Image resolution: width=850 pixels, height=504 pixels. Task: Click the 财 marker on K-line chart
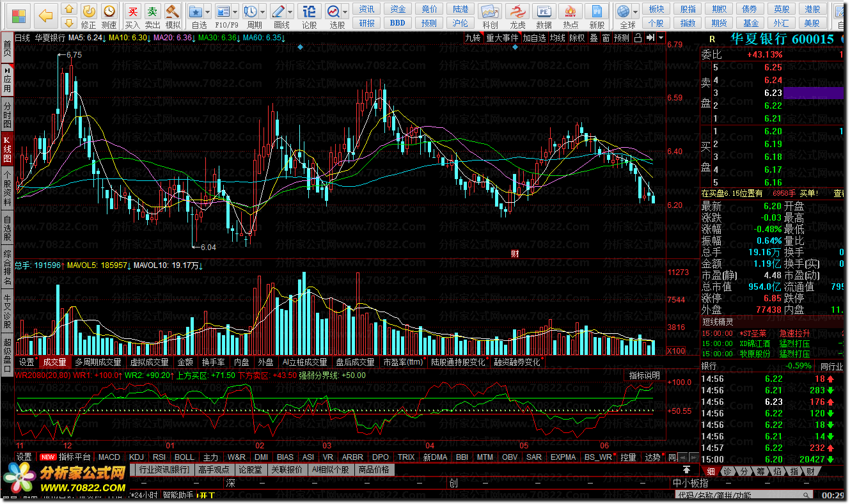515,253
